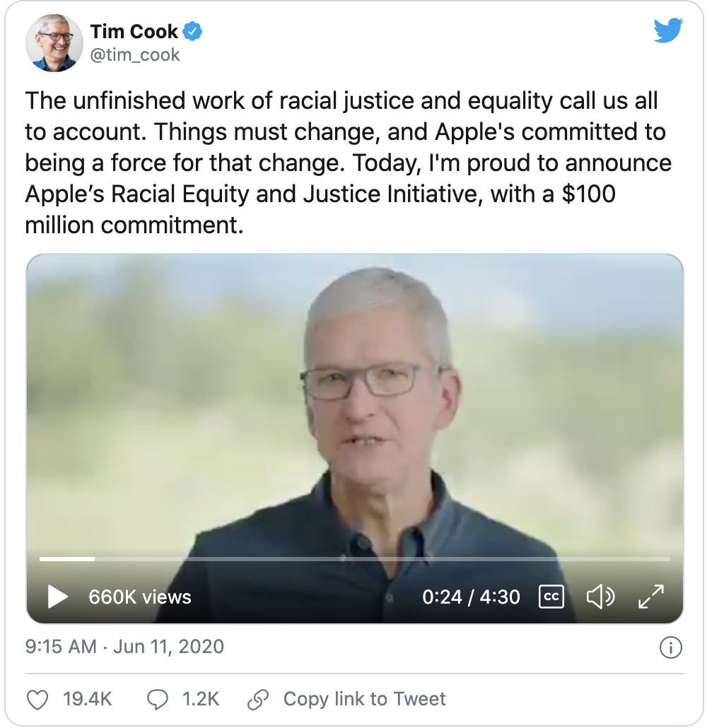This screenshot has height=728, width=707.
Task: Click the Copy link to Tweet text
Action: tap(364, 700)
